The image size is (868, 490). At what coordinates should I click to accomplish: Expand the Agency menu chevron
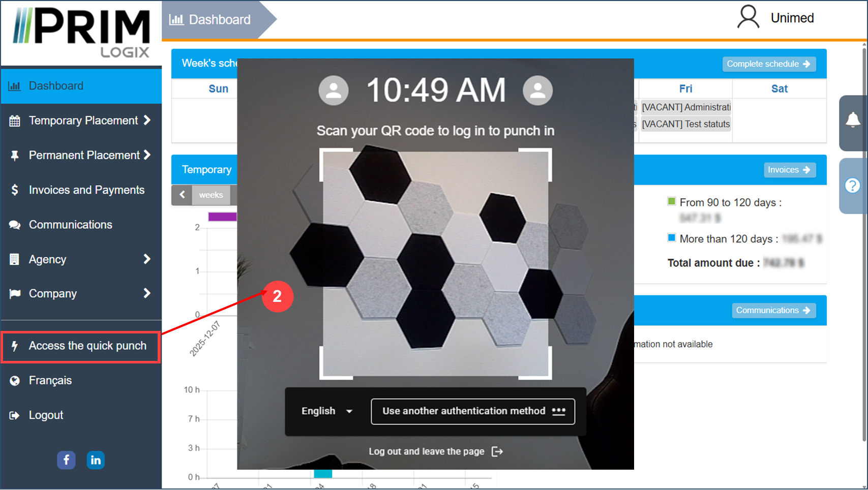(147, 259)
